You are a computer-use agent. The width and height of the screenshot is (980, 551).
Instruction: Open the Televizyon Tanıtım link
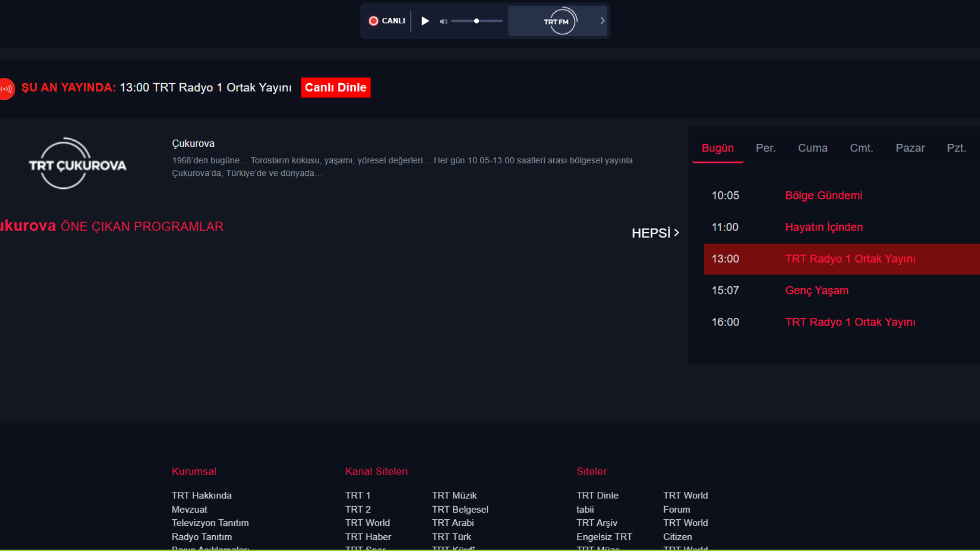[210, 523]
